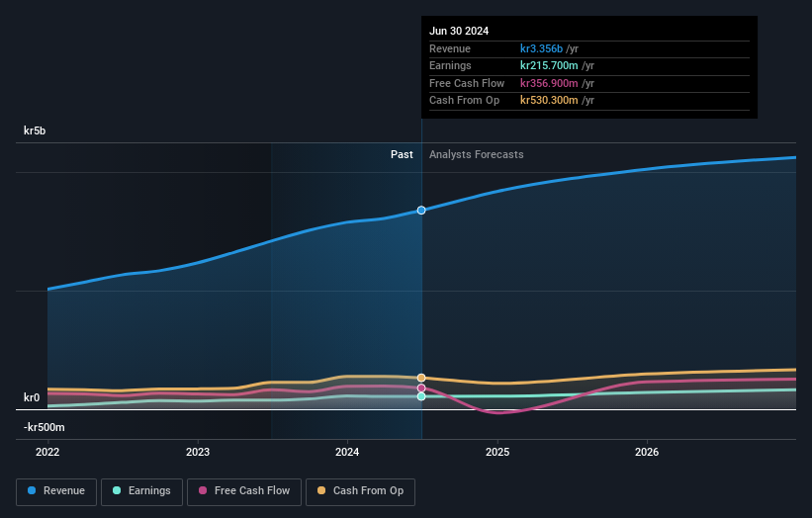Toggle the Revenue legend series
This screenshot has height=518, width=812.
56,491
